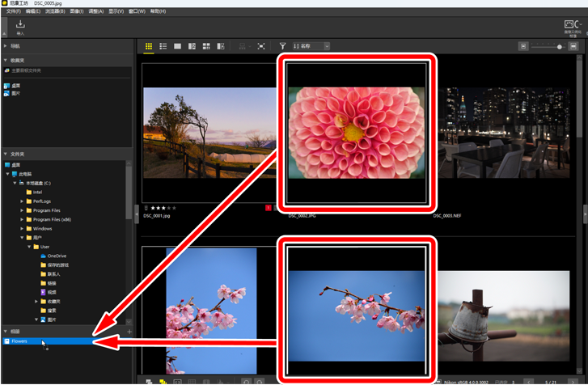This screenshot has height=385, width=588.
Task: Click the filter funnel icon
Action: coord(282,47)
